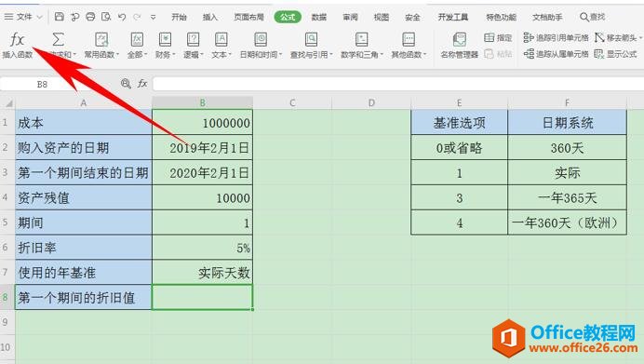Select the cell 2019年2月1日
This screenshot has width=644, height=364.
203,147
